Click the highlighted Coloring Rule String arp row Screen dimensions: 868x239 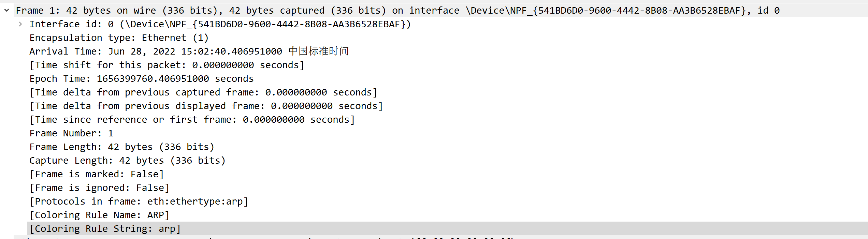point(104,228)
